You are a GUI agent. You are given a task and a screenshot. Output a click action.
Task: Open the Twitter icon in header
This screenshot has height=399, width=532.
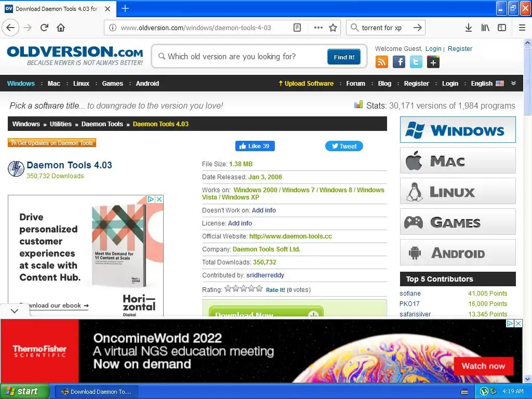coord(416,62)
